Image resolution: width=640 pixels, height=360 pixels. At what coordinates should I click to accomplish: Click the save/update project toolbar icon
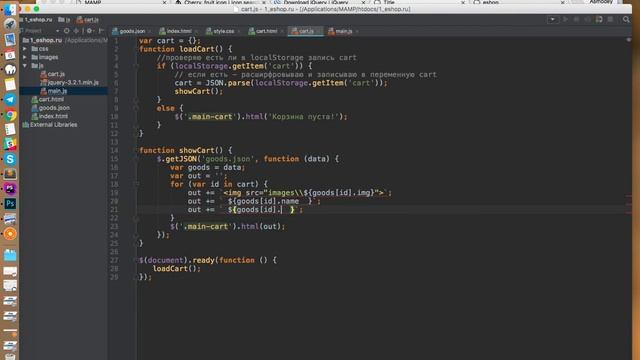599,19
